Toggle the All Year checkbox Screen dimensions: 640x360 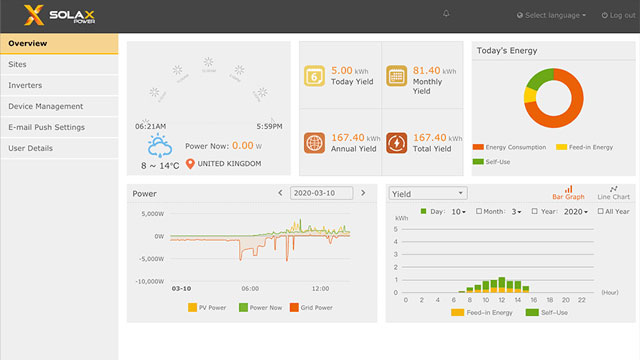(x=600, y=211)
